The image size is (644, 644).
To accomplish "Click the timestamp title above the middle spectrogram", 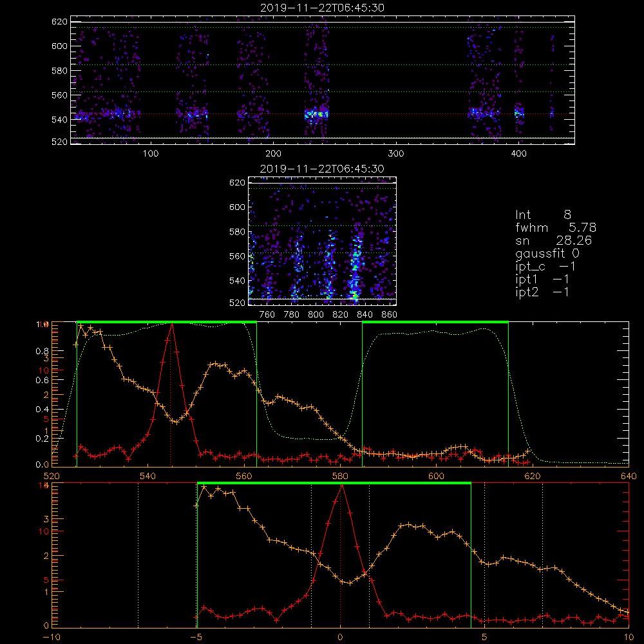I will [323, 169].
